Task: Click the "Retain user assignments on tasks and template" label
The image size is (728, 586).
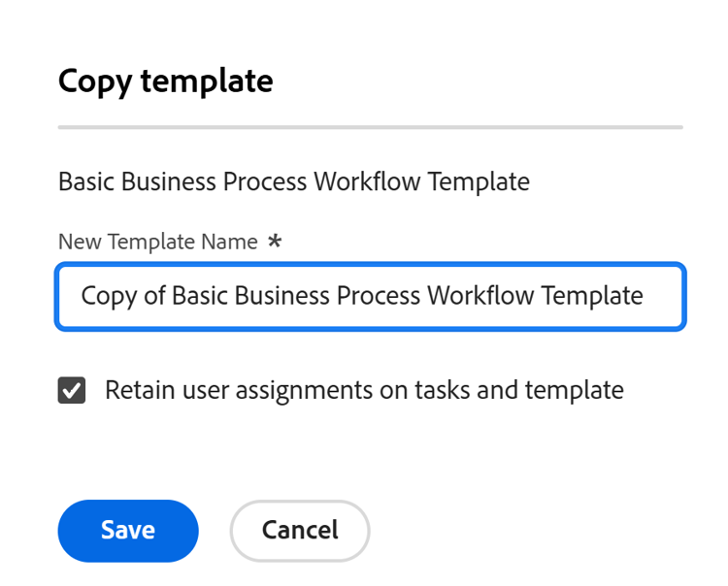Action: coord(364,390)
